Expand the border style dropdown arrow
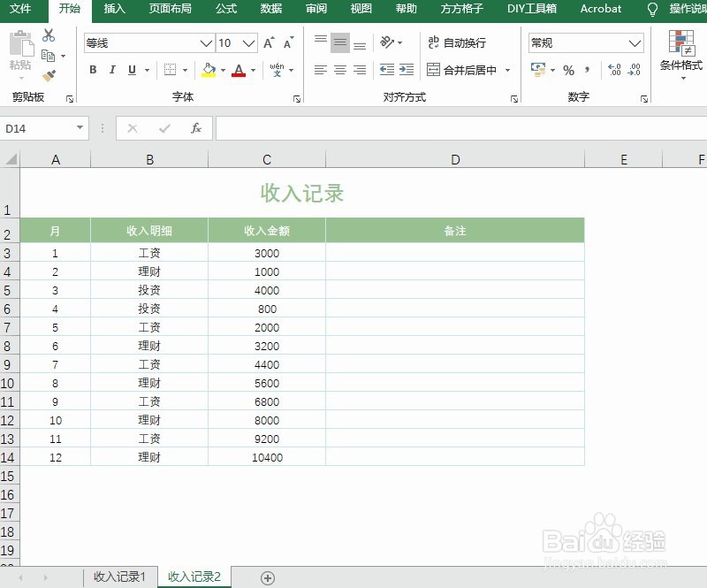The height and width of the screenshot is (588, 707). point(184,69)
